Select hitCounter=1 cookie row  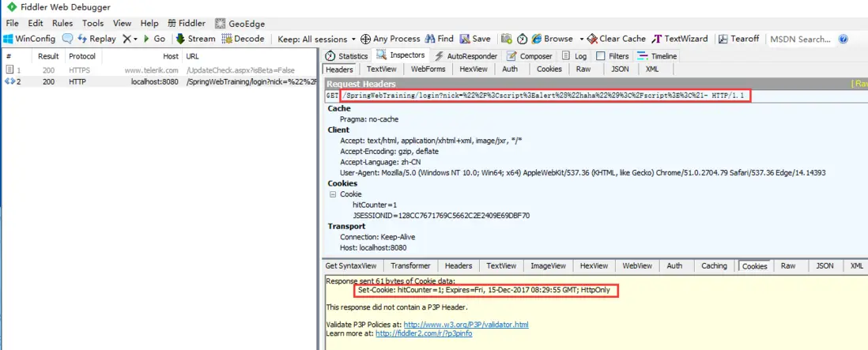375,205
